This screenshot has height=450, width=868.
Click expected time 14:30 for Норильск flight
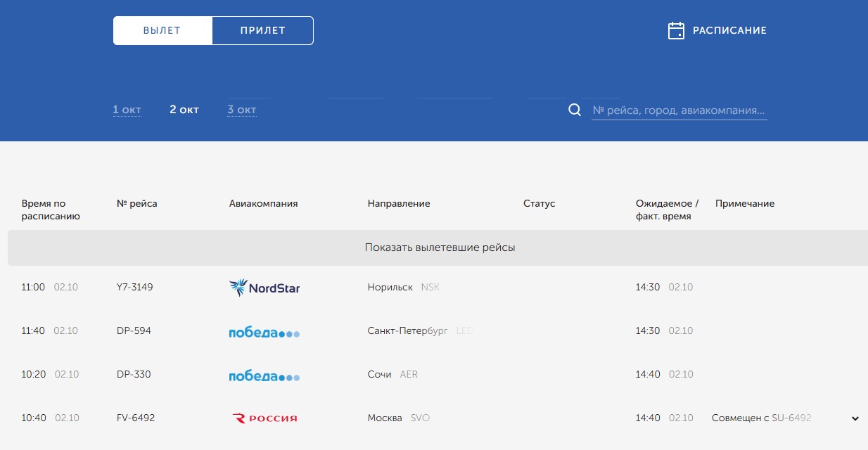tap(648, 287)
